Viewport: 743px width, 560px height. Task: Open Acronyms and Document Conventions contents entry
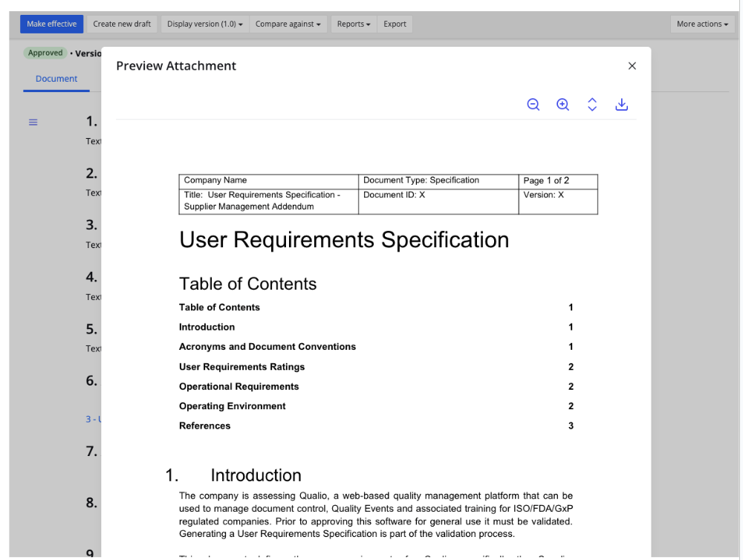(267, 347)
